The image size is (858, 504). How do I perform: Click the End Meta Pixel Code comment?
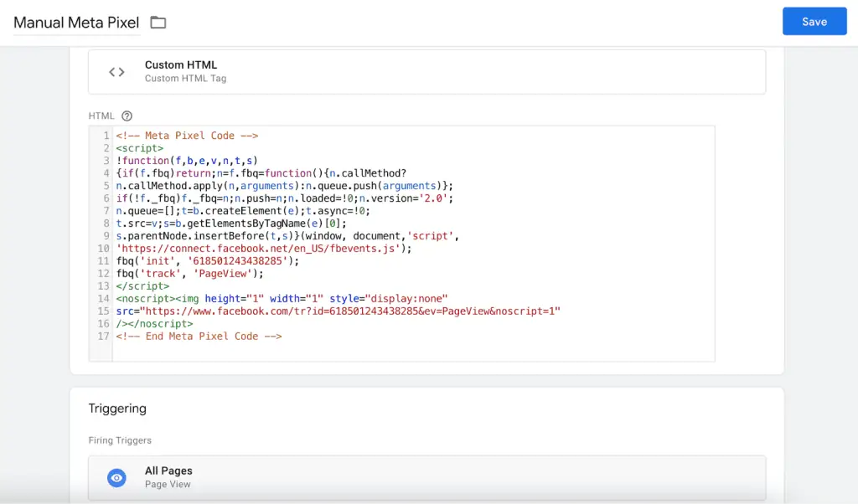click(198, 337)
